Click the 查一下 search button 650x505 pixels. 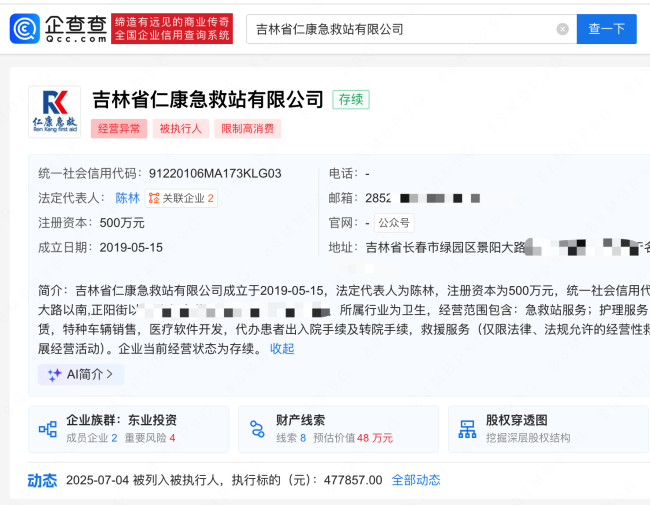click(606, 29)
